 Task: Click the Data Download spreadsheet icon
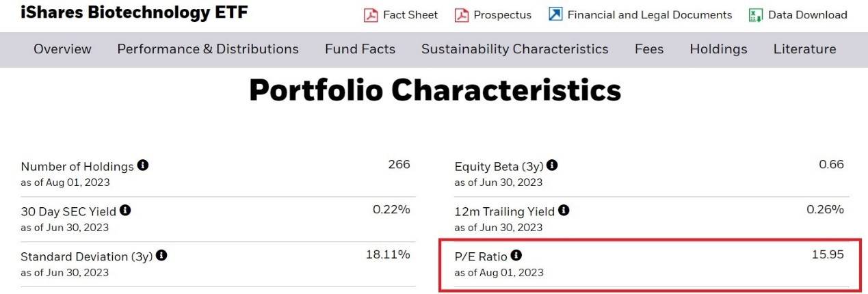[x=756, y=15]
